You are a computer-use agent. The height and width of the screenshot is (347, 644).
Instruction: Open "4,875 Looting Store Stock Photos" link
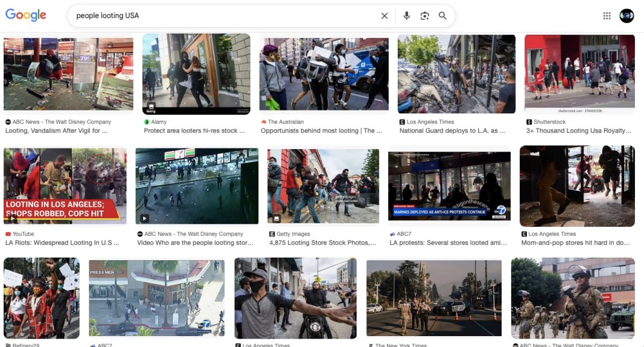322,243
